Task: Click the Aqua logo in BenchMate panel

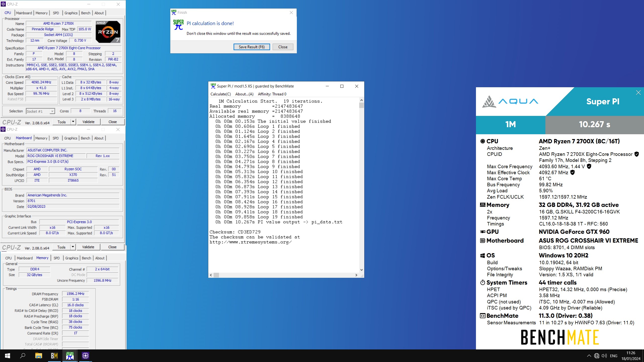Action: (510, 101)
